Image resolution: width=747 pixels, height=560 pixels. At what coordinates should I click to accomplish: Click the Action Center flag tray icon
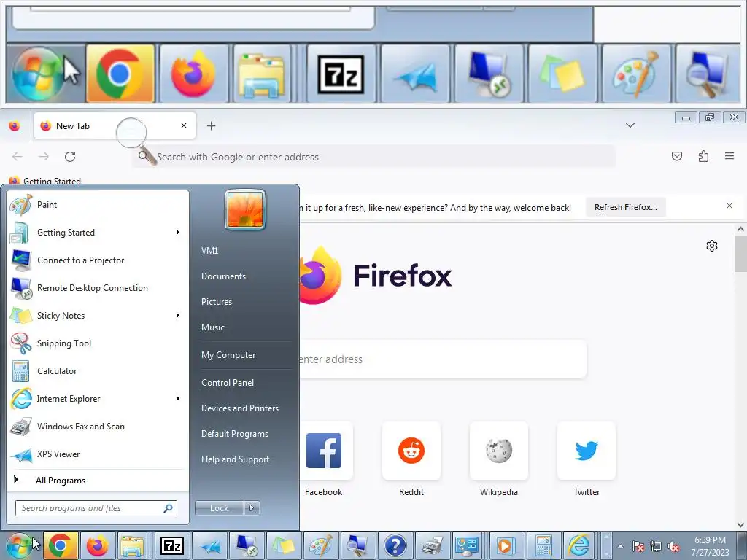click(x=638, y=546)
